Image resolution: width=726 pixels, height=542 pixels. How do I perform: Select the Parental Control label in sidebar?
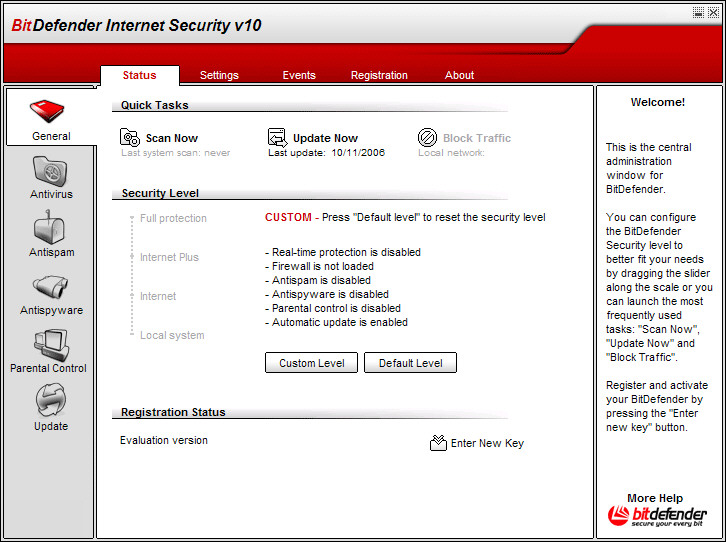coord(48,368)
